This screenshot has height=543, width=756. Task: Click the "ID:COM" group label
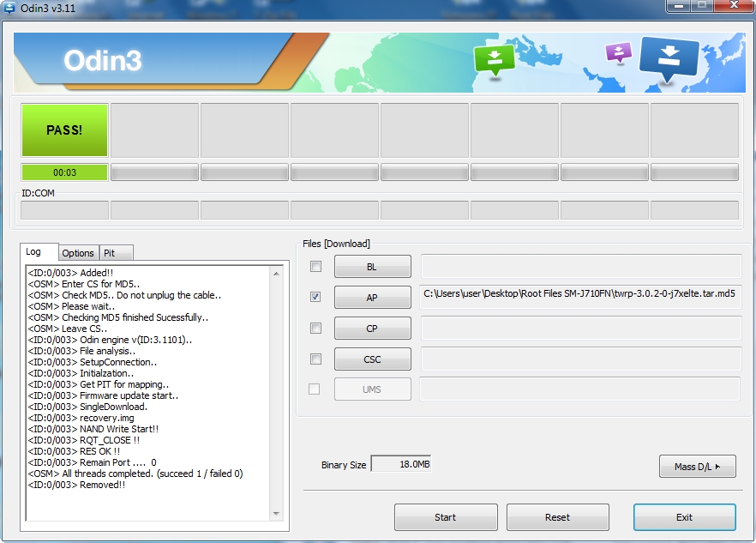38,193
